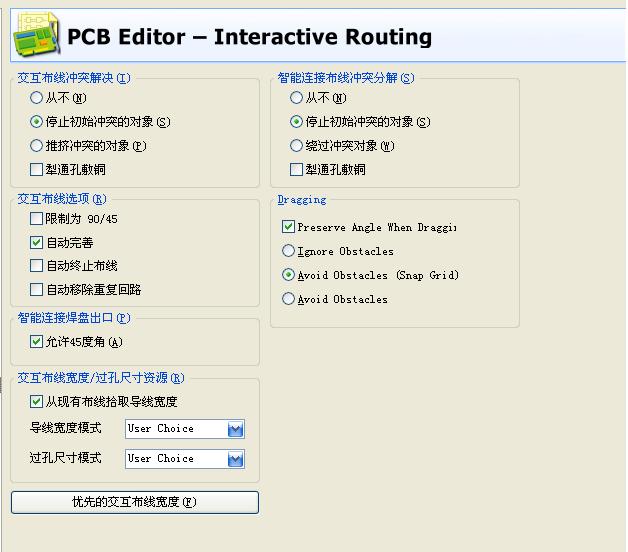Check the 自动移除重复回路 option

click(37, 290)
